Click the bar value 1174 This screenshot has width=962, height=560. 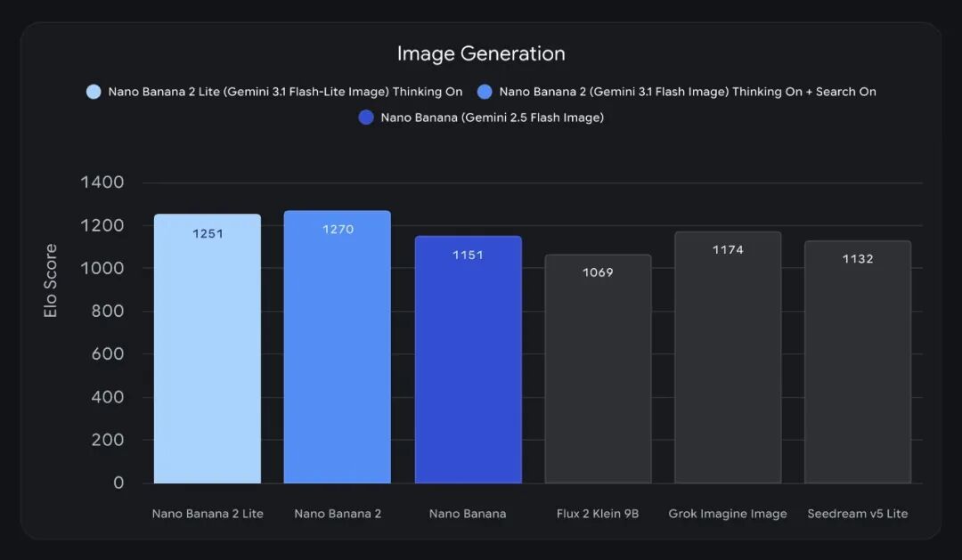(729, 249)
